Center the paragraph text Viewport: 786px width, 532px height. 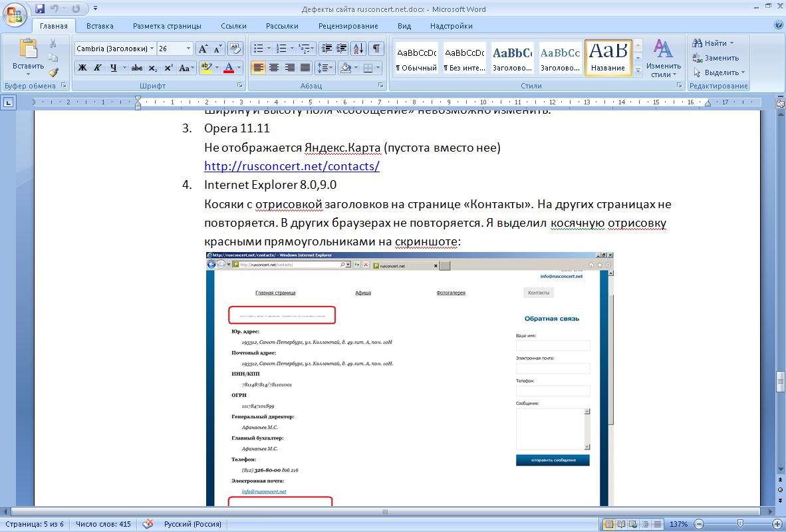[274, 68]
